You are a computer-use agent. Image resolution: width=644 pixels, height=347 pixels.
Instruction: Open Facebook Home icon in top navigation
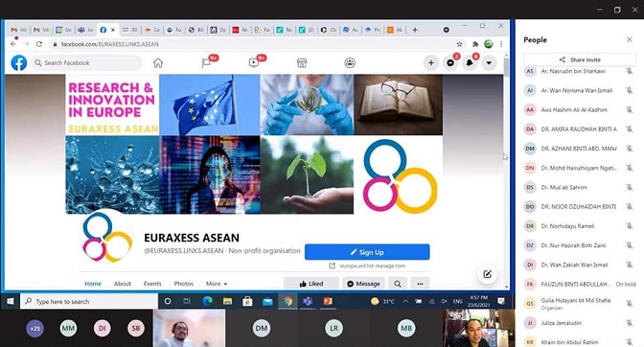158,63
